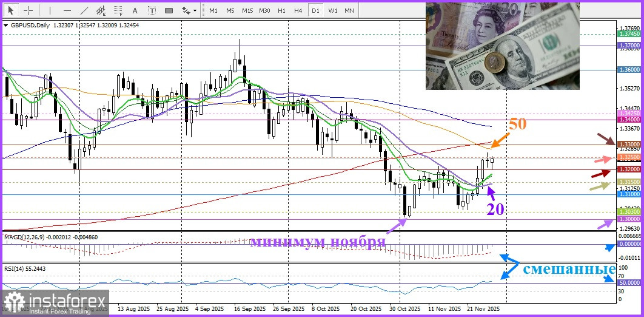
Task: Pick the vertical line drawing tool
Action: (50, 10)
